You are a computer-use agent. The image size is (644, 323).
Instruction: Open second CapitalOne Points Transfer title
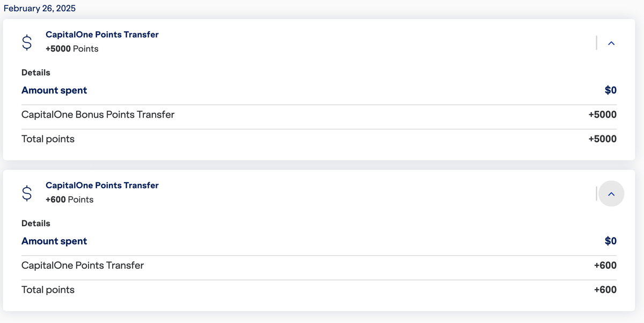102,185
